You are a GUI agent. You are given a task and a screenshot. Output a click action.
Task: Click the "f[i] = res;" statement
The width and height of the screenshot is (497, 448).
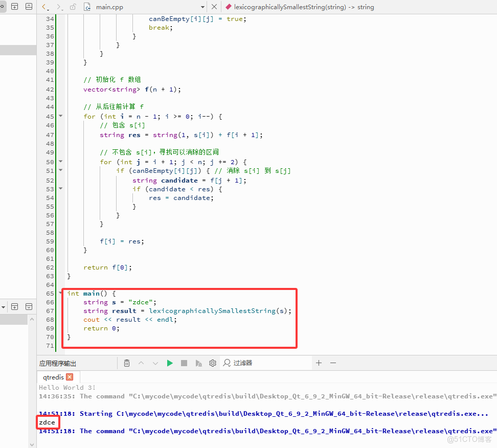click(122, 241)
